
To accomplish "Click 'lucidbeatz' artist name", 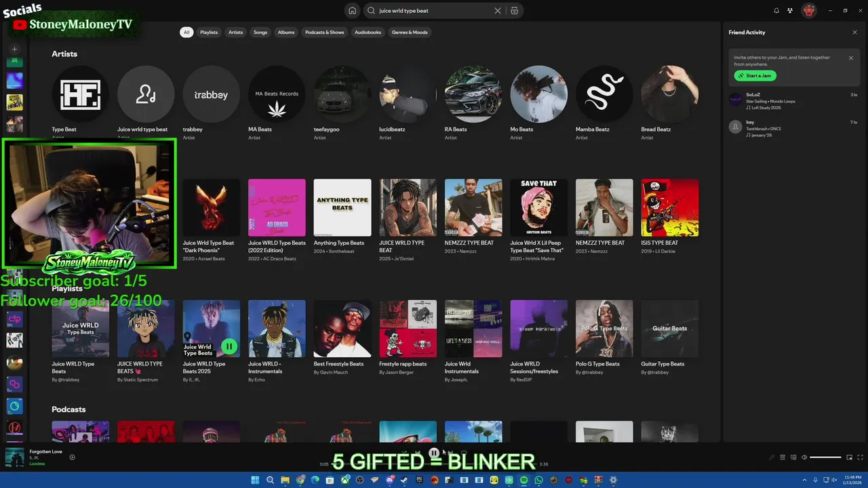I will pos(392,129).
